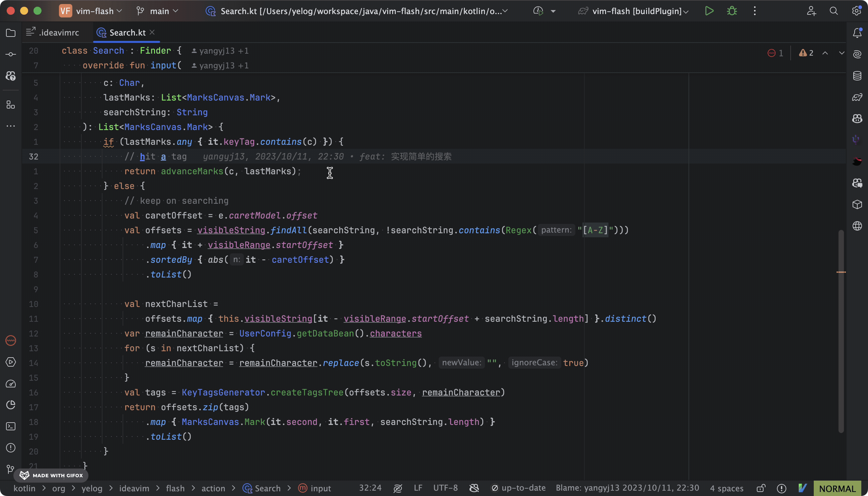
Task: Open the Notifications panel
Action: [x=857, y=33]
